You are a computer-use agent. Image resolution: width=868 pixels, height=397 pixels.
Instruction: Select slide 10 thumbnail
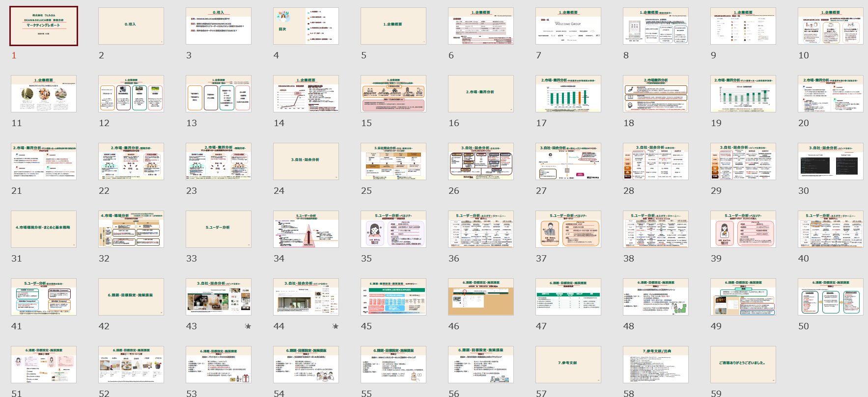click(831, 26)
